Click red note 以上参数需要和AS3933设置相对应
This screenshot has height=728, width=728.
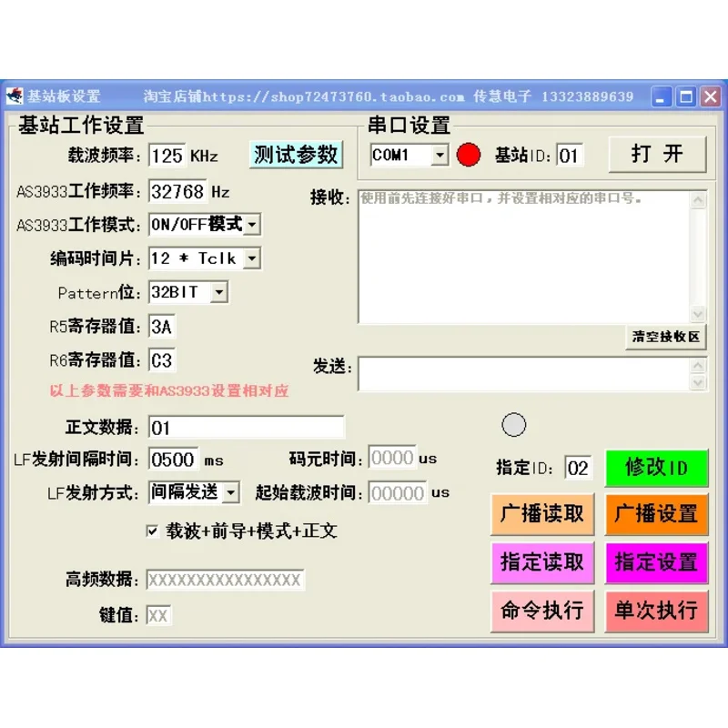coord(169,390)
